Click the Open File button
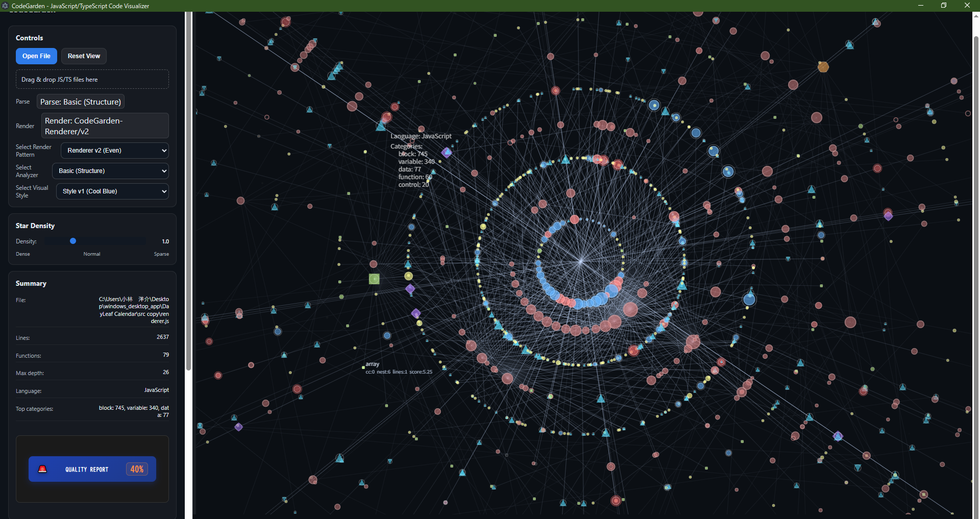The height and width of the screenshot is (519, 980). 36,56
